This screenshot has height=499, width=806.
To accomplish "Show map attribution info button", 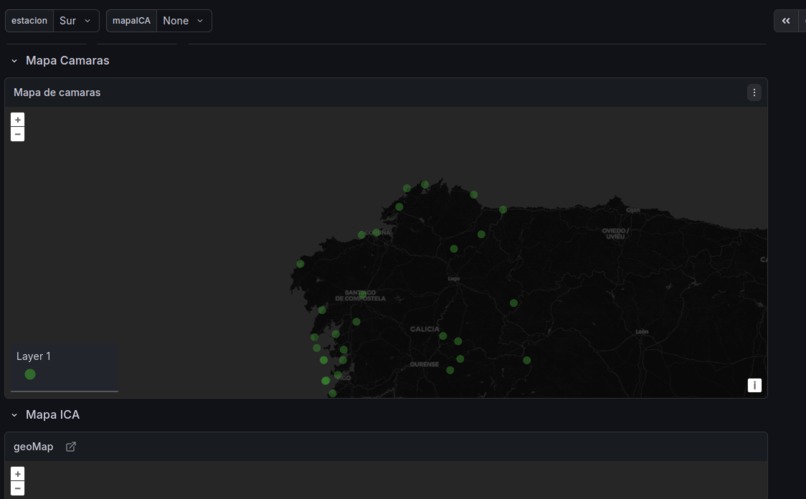I will pyautogui.click(x=754, y=385).
